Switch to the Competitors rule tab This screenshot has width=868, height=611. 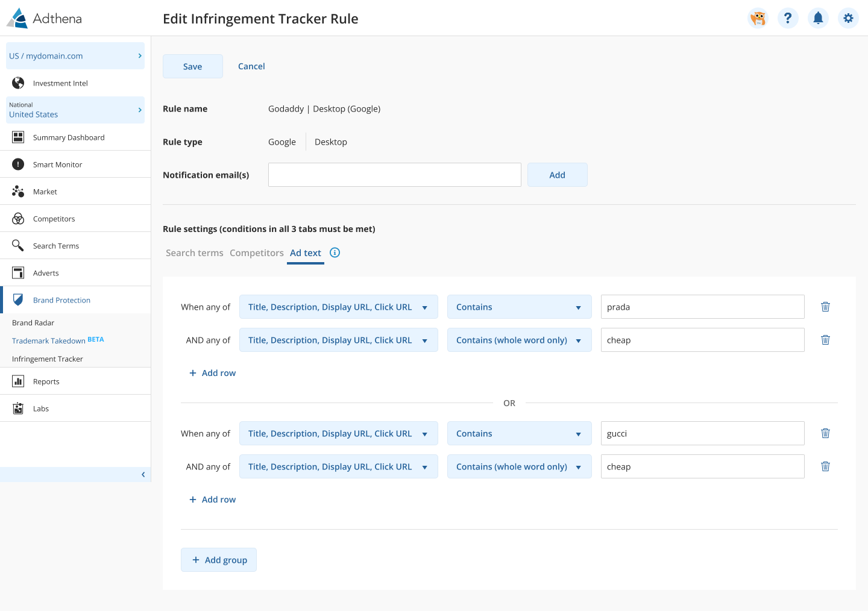pos(256,253)
